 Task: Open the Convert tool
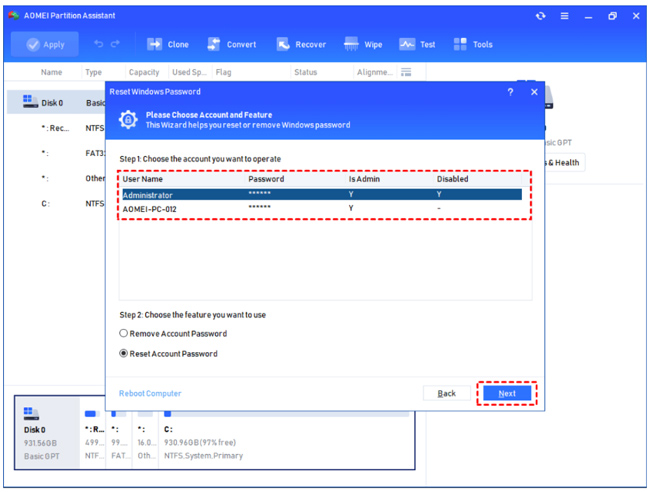click(x=214, y=44)
